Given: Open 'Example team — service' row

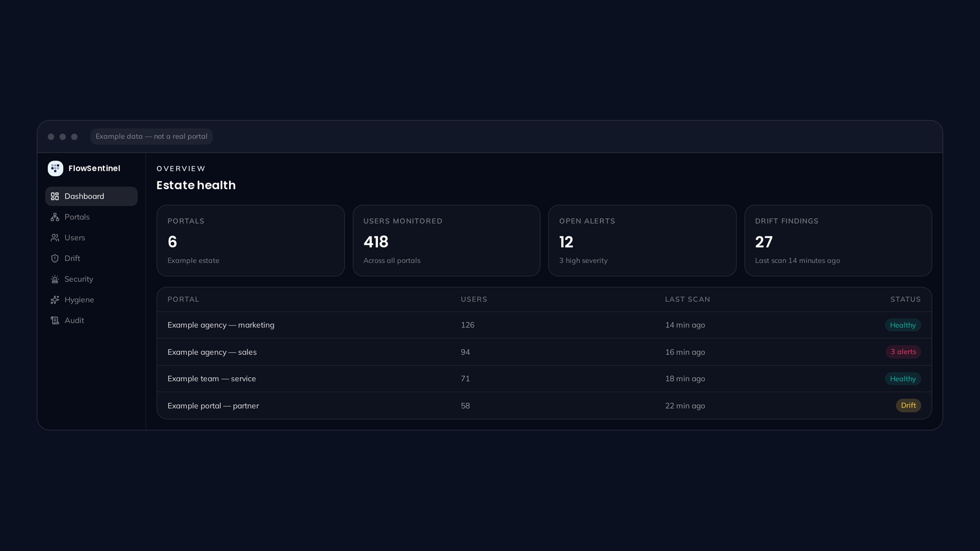Looking at the screenshot, I should point(545,379).
